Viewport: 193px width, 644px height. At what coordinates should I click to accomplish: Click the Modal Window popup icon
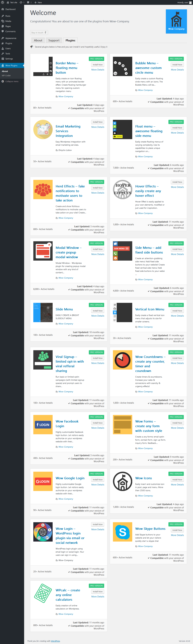click(43, 251)
